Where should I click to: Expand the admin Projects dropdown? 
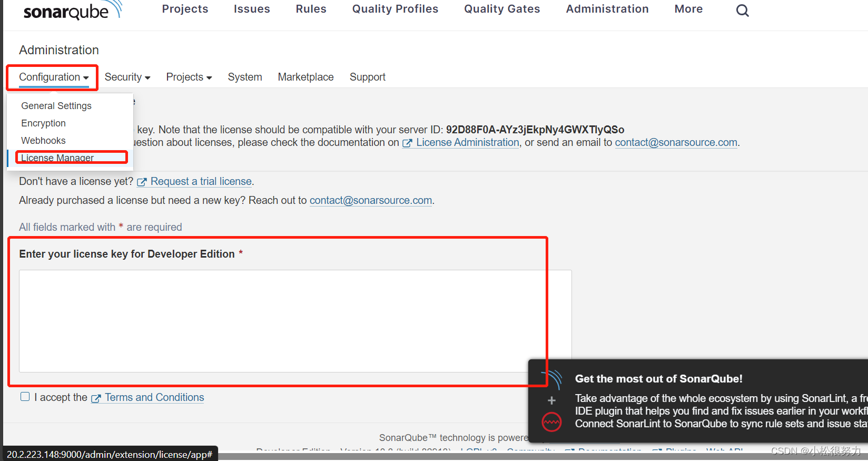coord(189,77)
